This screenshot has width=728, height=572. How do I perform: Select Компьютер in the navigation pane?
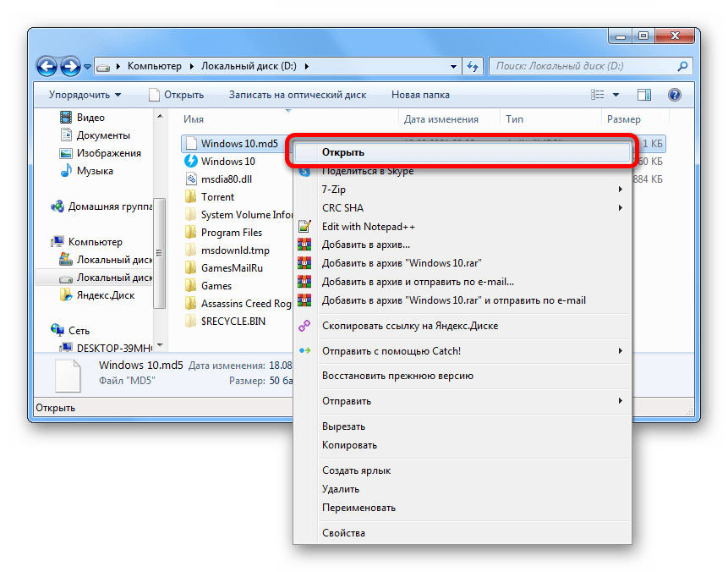(87, 242)
